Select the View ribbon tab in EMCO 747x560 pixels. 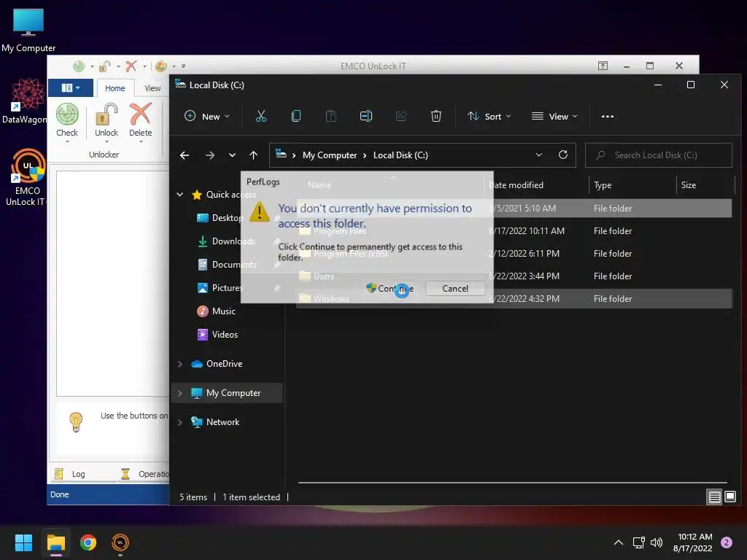(152, 88)
